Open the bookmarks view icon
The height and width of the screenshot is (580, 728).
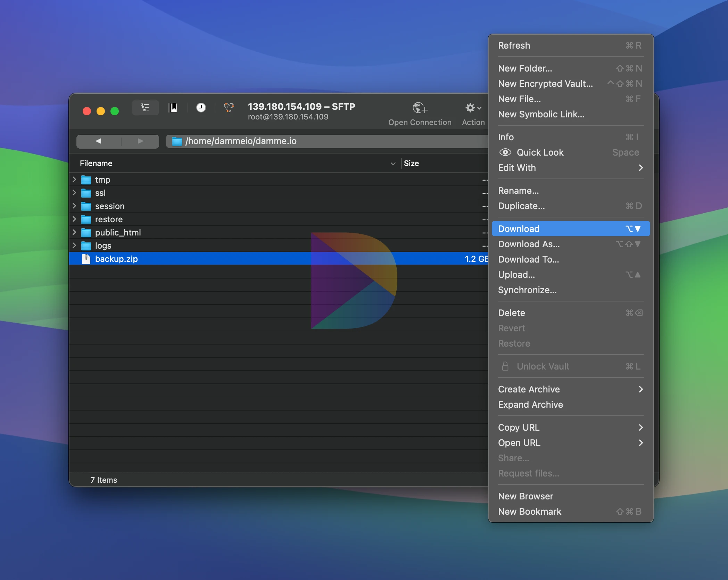(173, 108)
